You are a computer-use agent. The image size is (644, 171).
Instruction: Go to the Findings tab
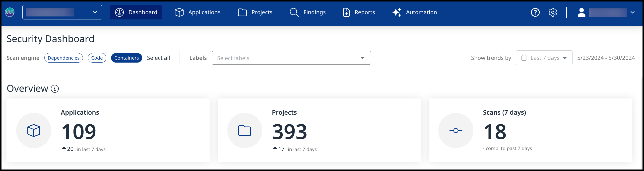click(x=308, y=12)
